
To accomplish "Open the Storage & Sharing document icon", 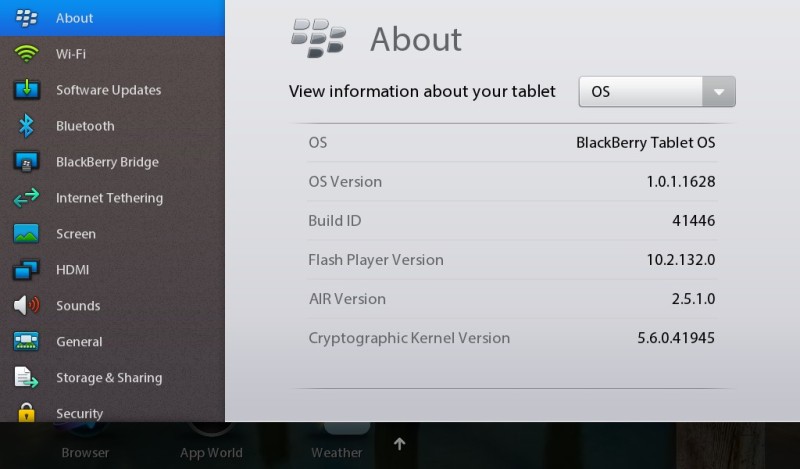I will 26,377.
